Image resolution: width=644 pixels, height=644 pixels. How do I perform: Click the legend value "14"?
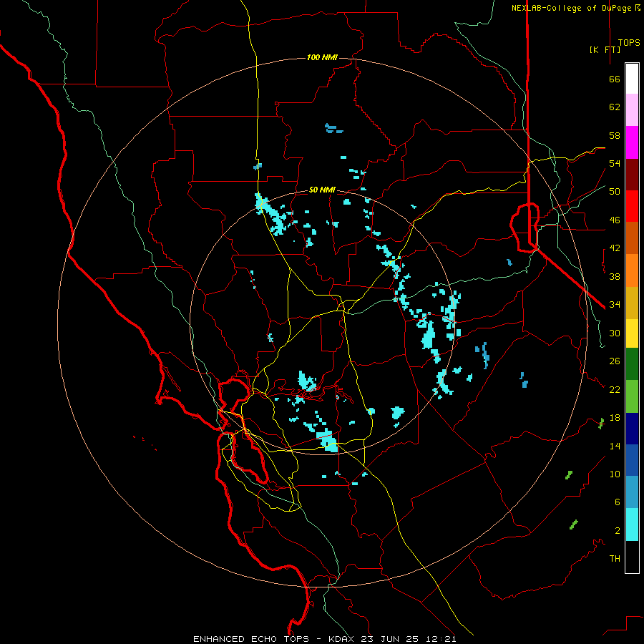coord(615,446)
